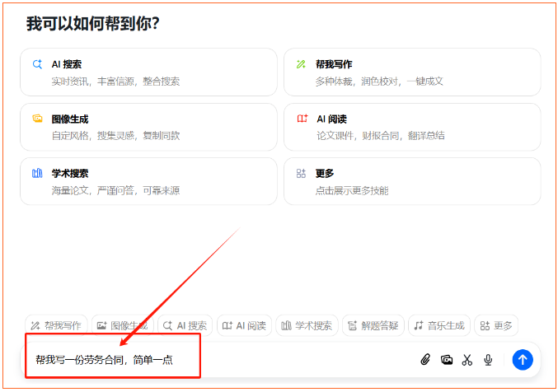
Task: Click the subtitle 实时资讯，丰富信源，整合搜索
Action: (115, 82)
